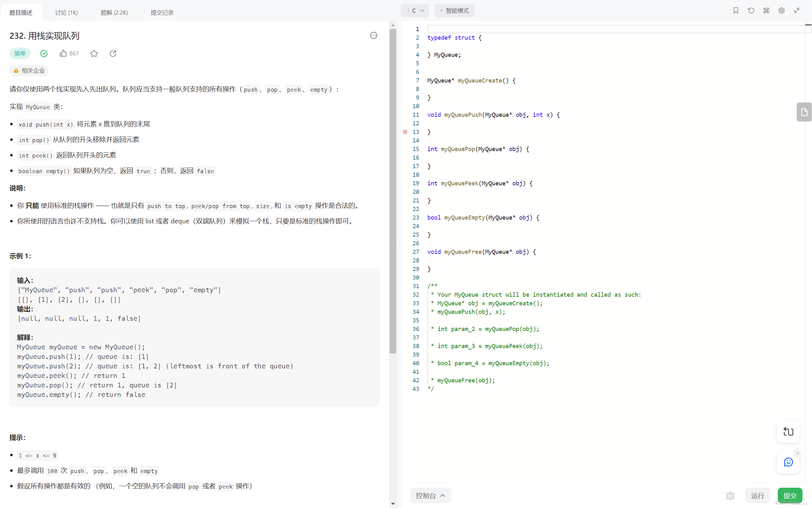
Task: Click the 提示 heading
Action: pyautogui.click(x=17, y=438)
